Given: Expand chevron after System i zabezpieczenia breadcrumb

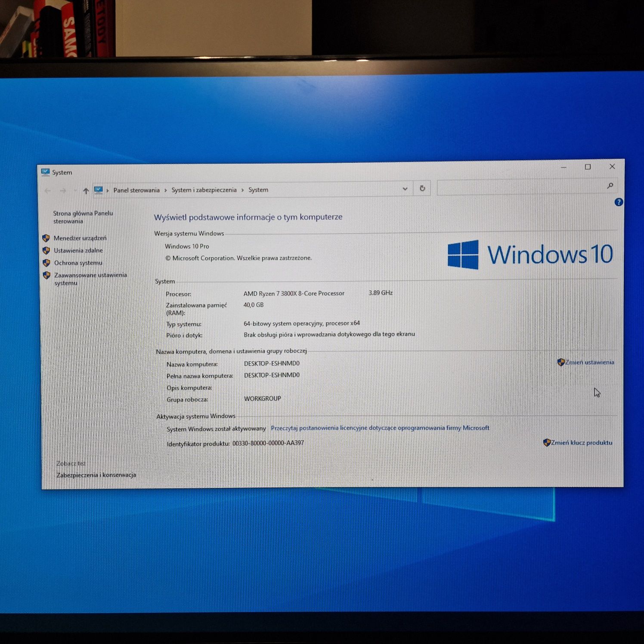Looking at the screenshot, I should pos(242,190).
